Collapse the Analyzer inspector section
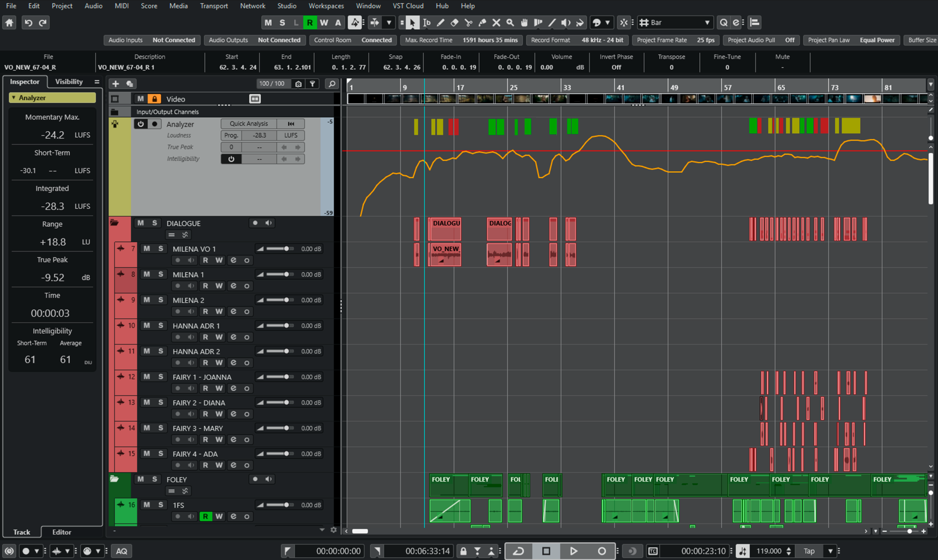This screenshot has height=560, width=938. [13, 97]
